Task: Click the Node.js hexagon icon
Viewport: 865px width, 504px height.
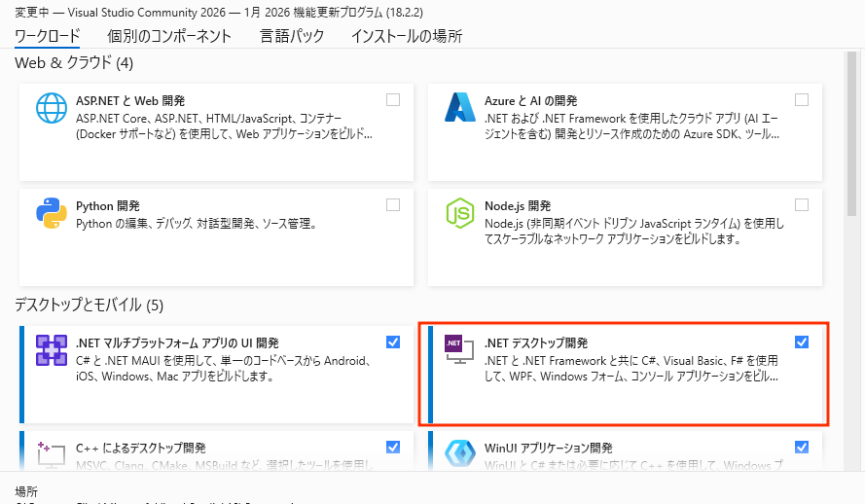Action: (459, 213)
